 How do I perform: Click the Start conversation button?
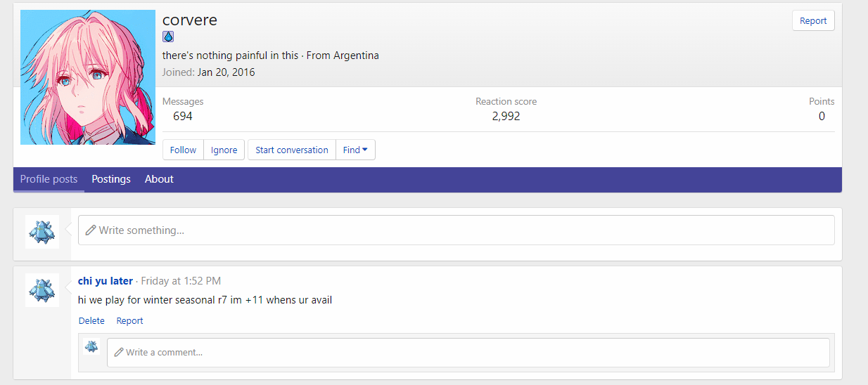tap(291, 150)
